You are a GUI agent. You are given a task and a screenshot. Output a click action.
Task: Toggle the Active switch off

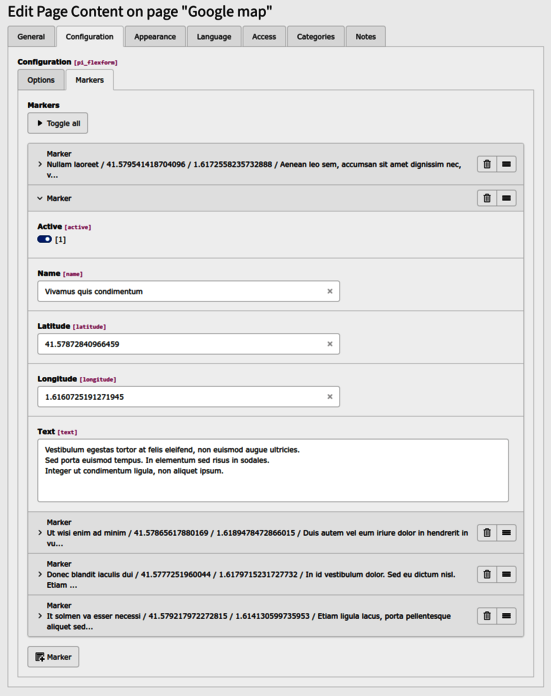(44, 239)
